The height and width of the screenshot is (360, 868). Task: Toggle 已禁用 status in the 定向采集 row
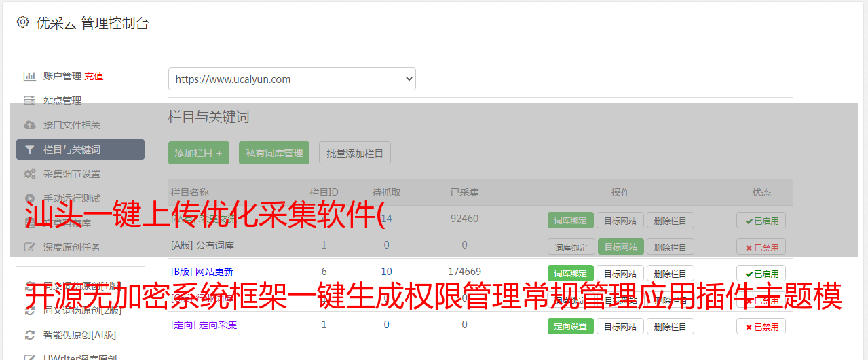click(x=761, y=326)
